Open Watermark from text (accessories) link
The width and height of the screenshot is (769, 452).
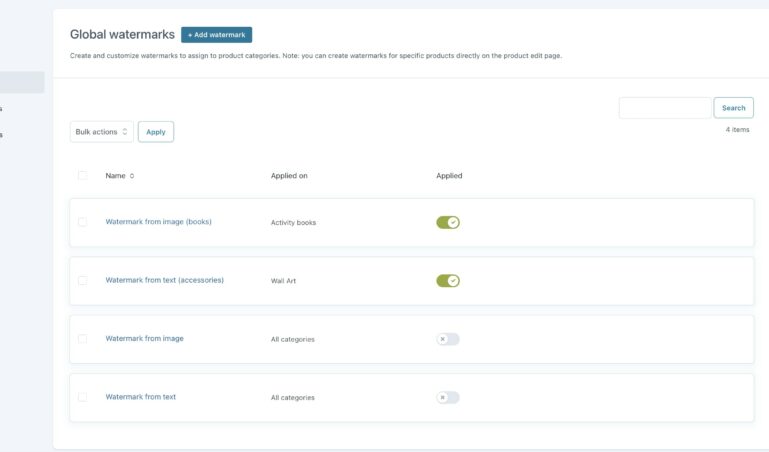click(x=164, y=280)
